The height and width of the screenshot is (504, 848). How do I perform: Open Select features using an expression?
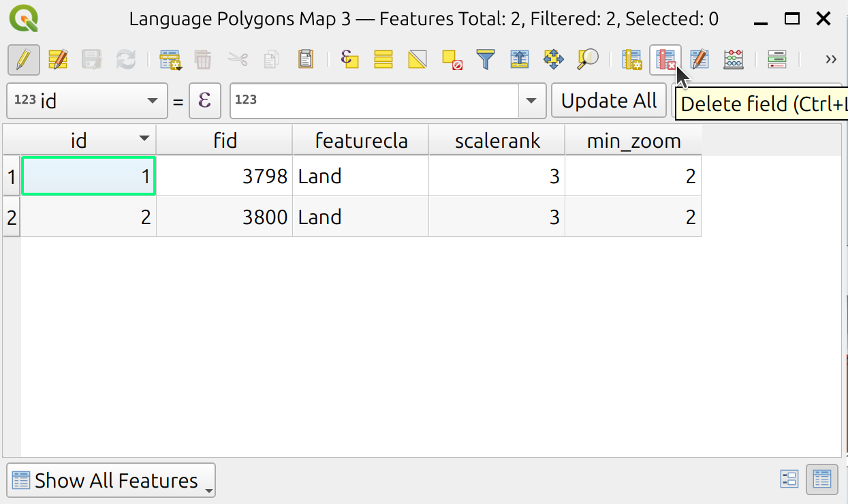(x=350, y=60)
